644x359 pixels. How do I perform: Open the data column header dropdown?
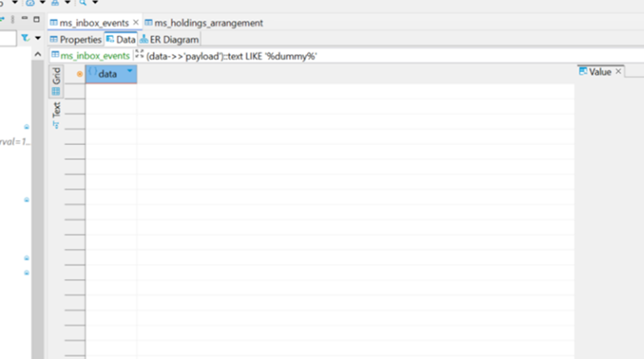130,71
